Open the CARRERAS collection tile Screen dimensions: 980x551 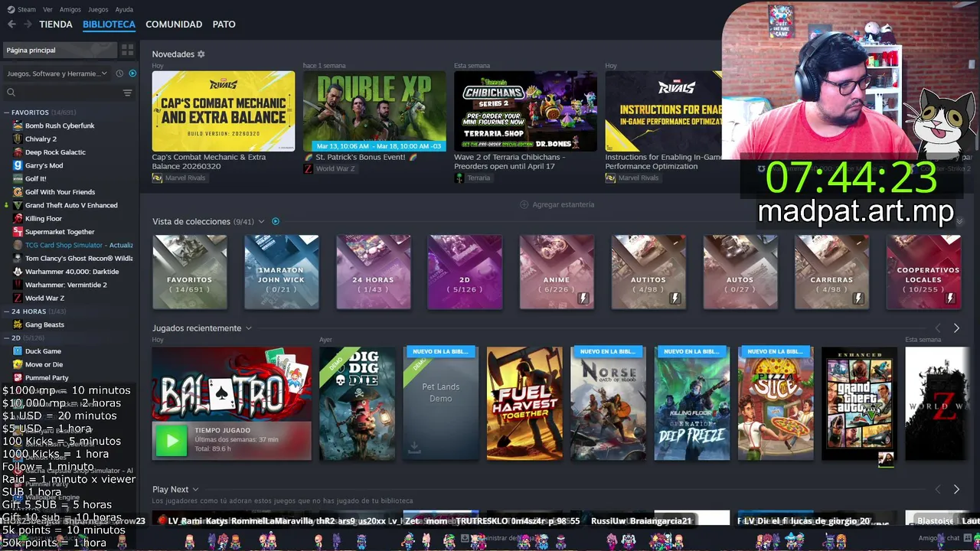coord(831,272)
